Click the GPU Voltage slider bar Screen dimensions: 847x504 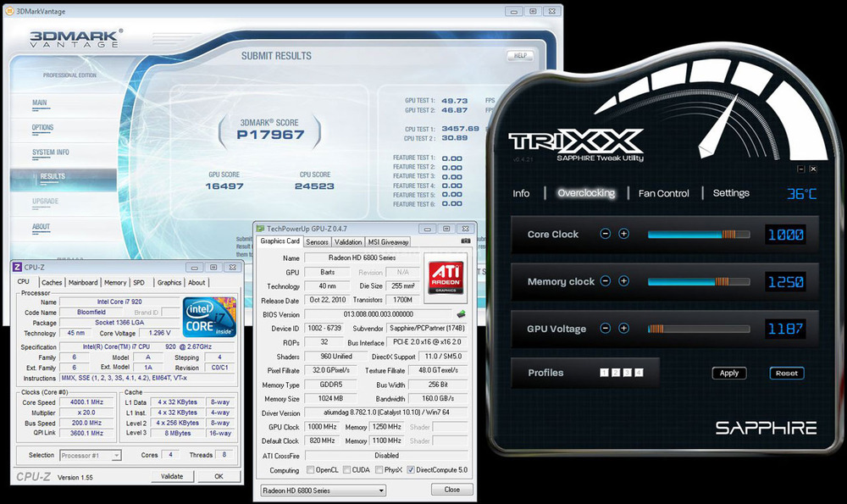699,329
